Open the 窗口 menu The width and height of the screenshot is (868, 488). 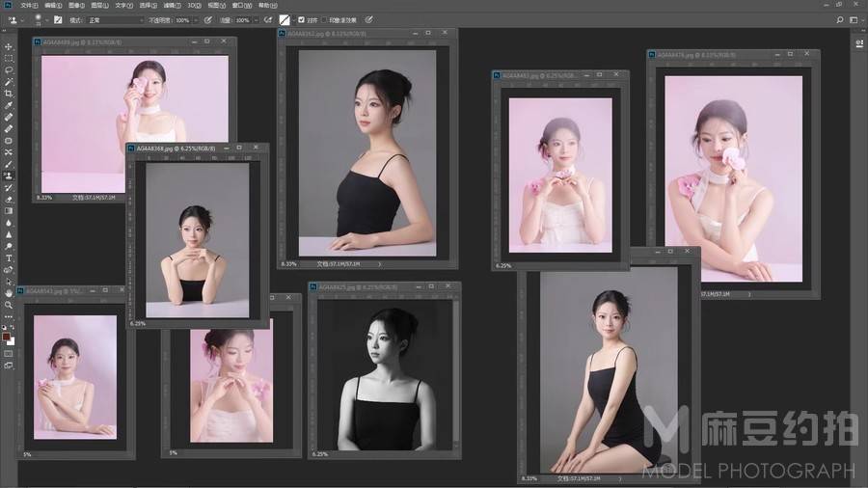point(241,5)
